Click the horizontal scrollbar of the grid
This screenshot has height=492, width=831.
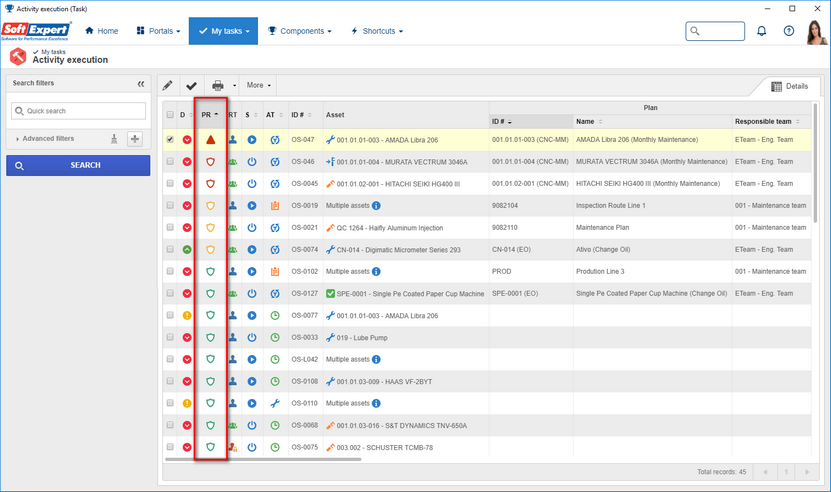point(263,459)
